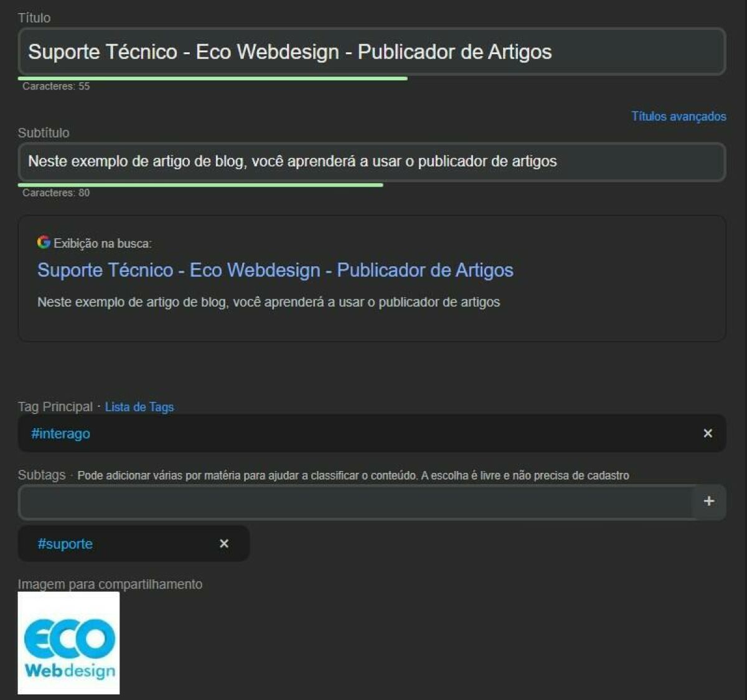Select the Eco Webdesign sharing image

coord(68,643)
